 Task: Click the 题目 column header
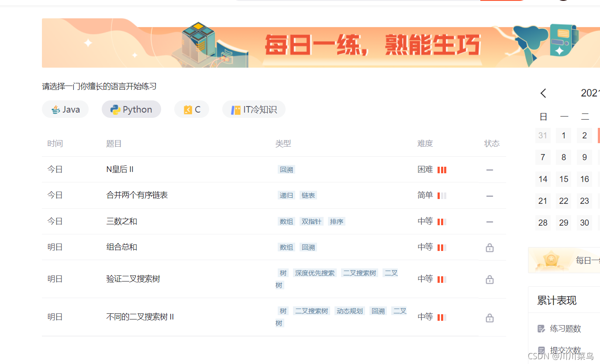(x=114, y=144)
